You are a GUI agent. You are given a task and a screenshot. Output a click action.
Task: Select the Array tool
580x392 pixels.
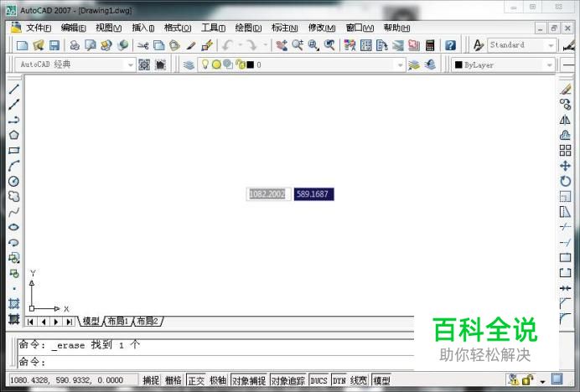coord(565,151)
